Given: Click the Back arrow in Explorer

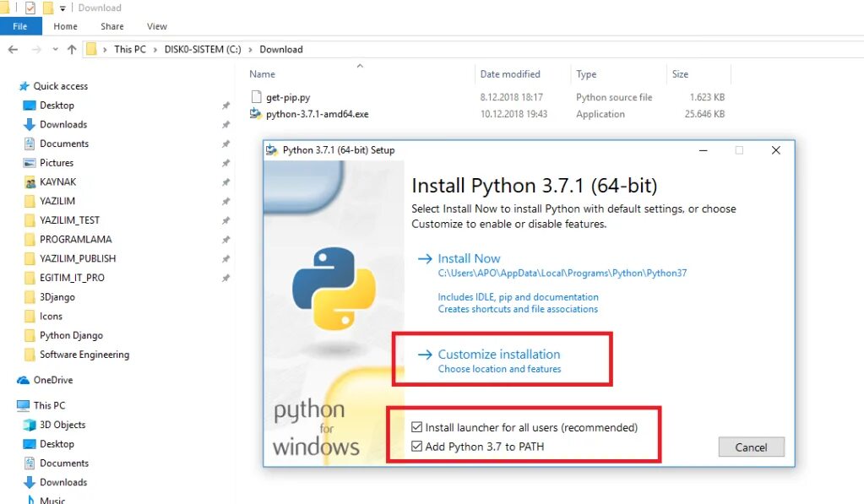Looking at the screenshot, I should click(13, 49).
